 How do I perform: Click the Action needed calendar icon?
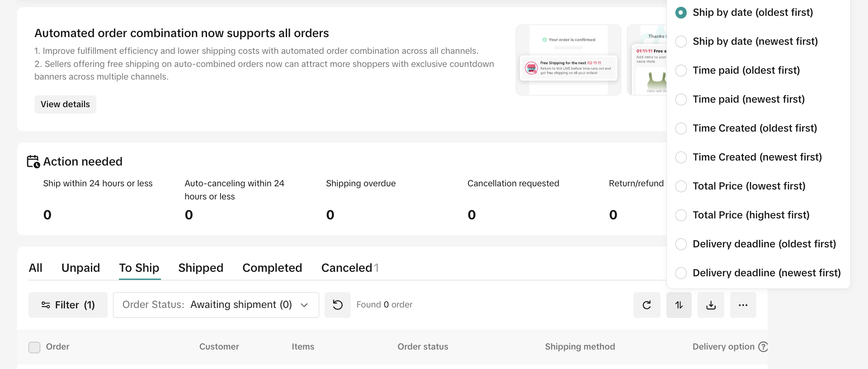click(x=33, y=161)
